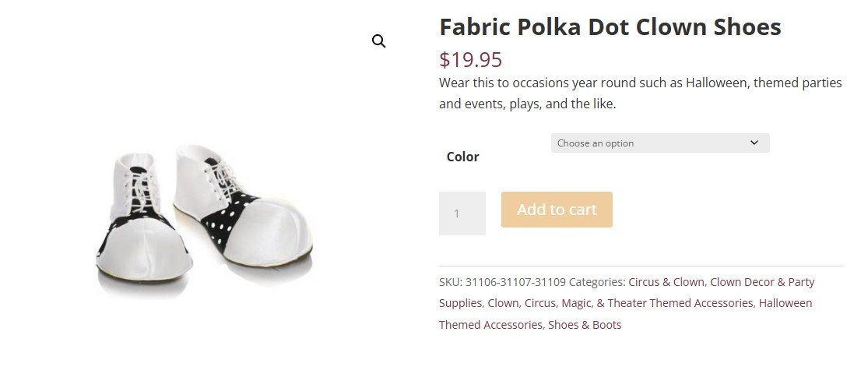This screenshot has height=381, width=868.
Task: Follow the Clown Decor & Party Supplies link
Action: click(x=762, y=282)
